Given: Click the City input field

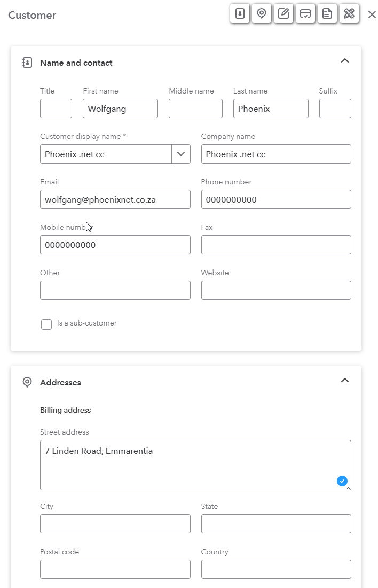Looking at the screenshot, I should tap(115, 524).
